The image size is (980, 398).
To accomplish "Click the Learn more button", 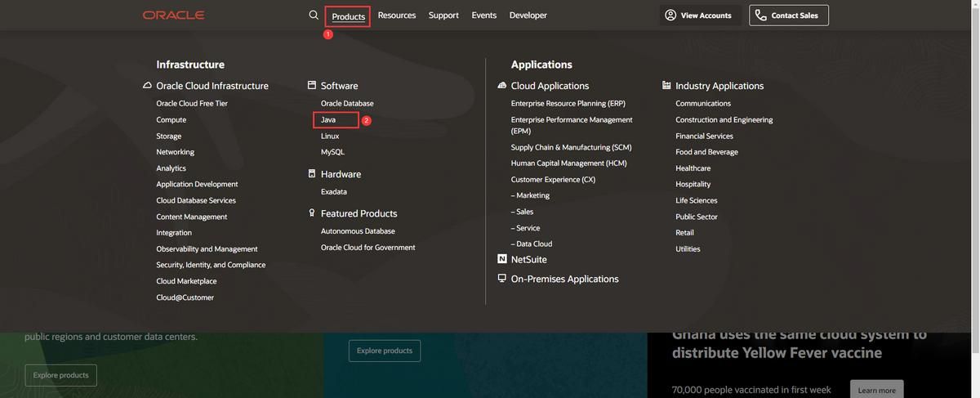I will (876, 390).
